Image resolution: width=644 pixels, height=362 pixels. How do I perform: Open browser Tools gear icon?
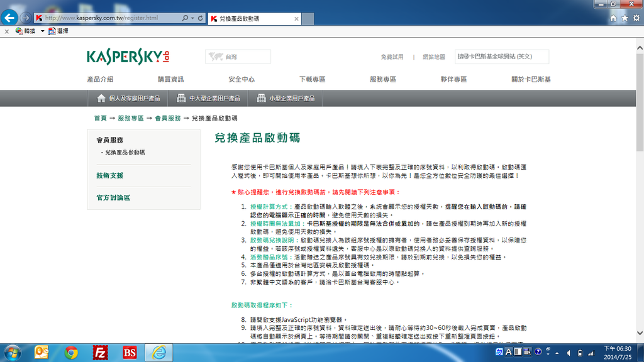click(636, 18)
